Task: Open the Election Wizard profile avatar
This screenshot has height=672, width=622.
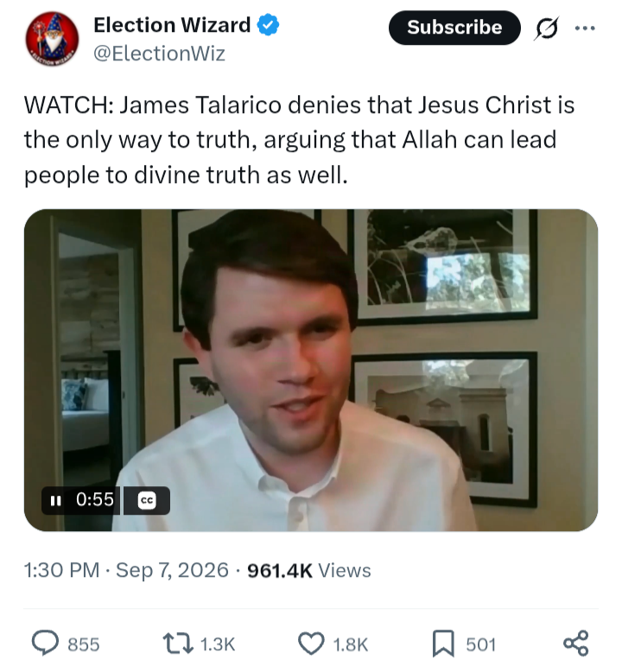Action: [53, 39]
